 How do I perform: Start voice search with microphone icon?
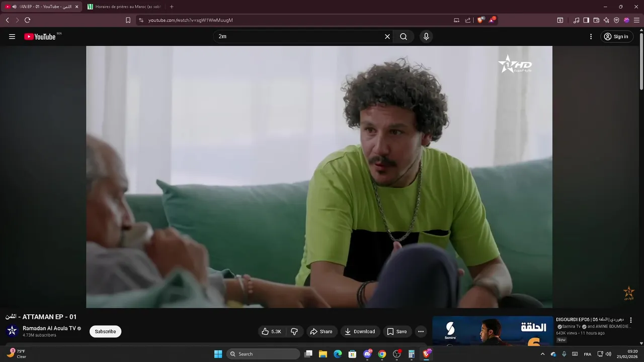(x=426, y=37)
